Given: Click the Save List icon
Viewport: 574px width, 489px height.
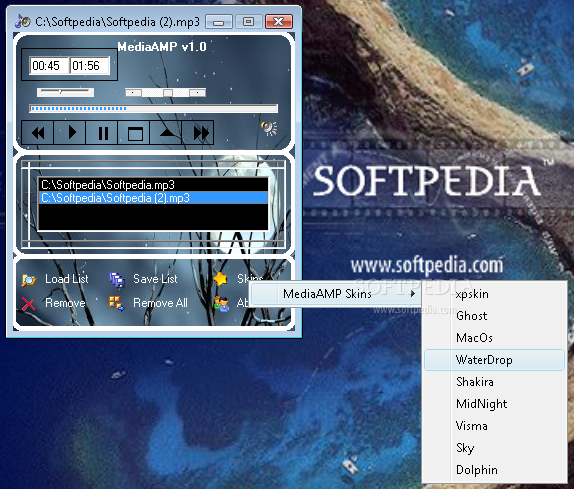Looking at the screenshot, I should (117, 280).
